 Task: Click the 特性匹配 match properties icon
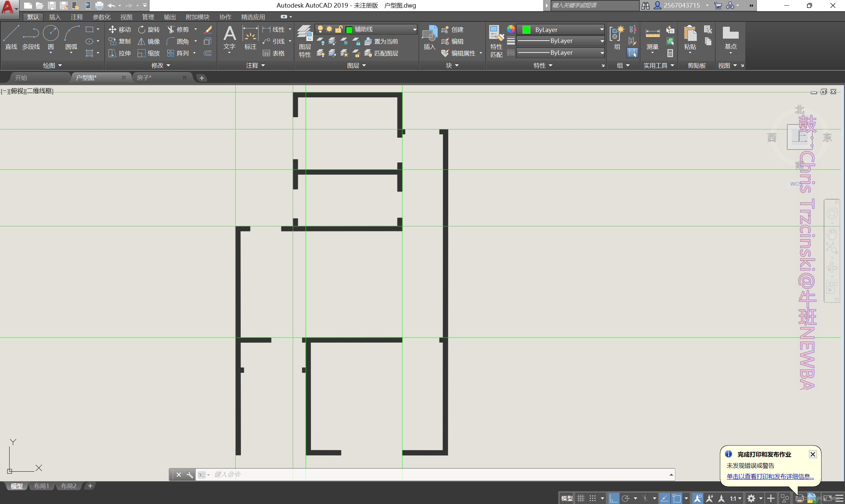point(496,41)
